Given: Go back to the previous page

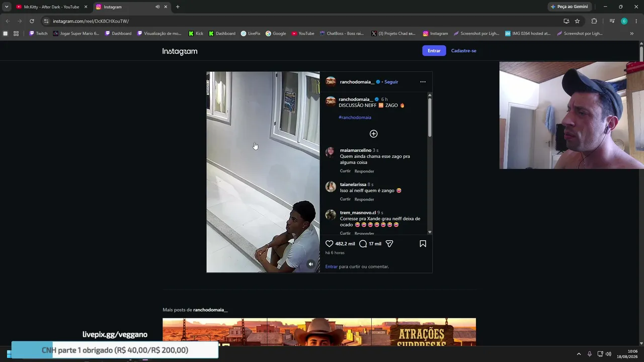Looking at the screenshot, I should 8,21.
